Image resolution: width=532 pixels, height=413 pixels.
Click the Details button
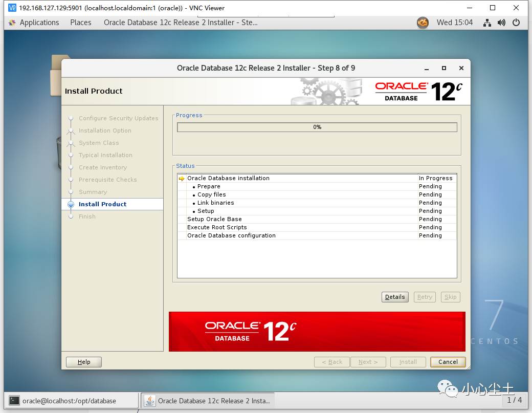(x=395, y=297)
